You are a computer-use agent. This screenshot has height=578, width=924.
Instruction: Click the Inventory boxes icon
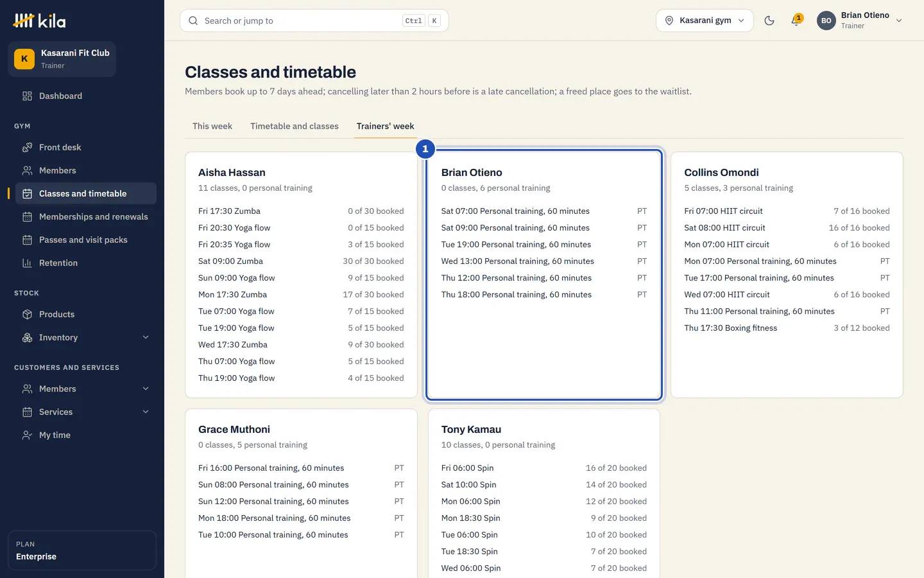(x=27, y=337)
